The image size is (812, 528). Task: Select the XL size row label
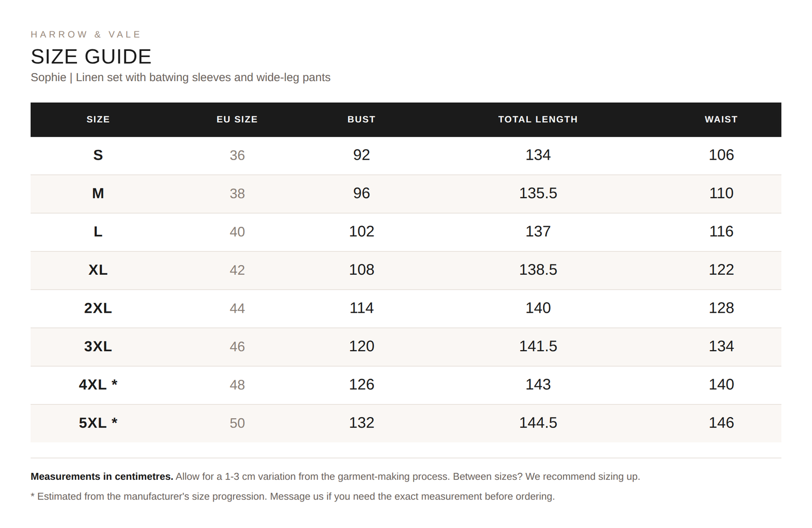tap(98, 270)
